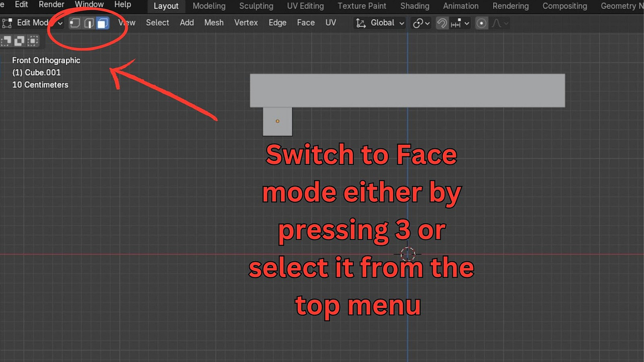The height and width of the screenshot is (362, 644).
Task: Click the long gray rectangular mesh
Action: click(407, 91)
